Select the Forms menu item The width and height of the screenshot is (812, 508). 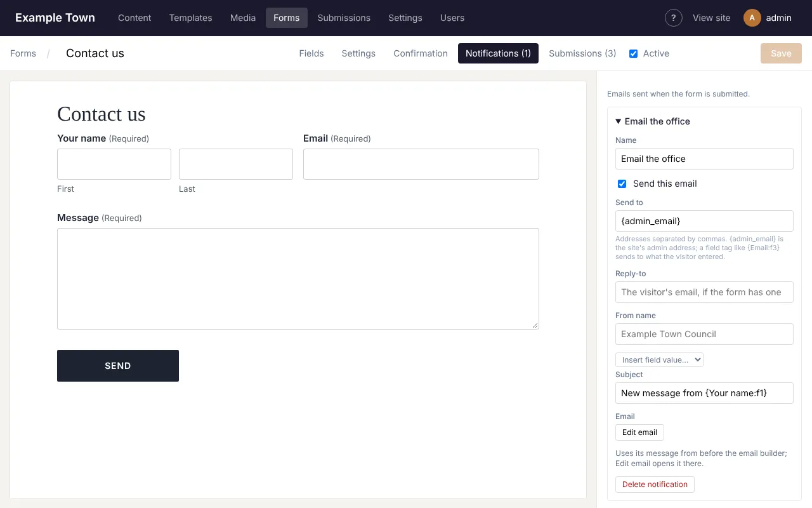pyautogui.click(x=287, y=18)
